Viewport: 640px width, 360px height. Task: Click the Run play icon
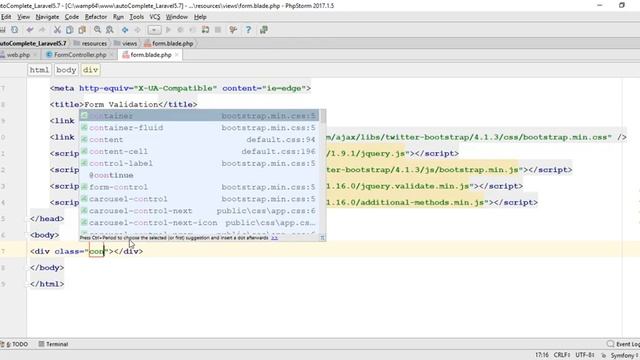[168, 30]
